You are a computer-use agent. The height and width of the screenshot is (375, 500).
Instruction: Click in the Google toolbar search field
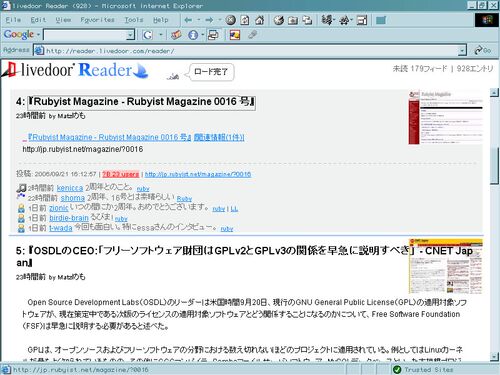click(85, 35)
